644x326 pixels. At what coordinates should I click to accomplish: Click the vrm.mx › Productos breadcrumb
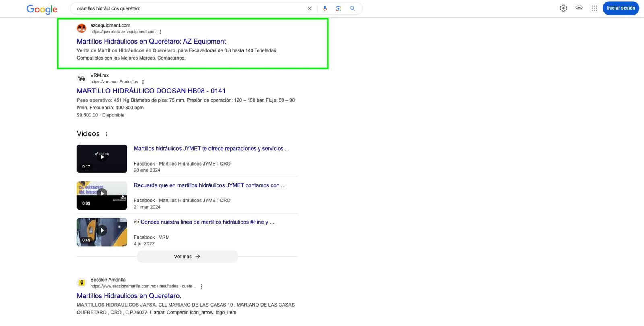(x=114, y=82)
